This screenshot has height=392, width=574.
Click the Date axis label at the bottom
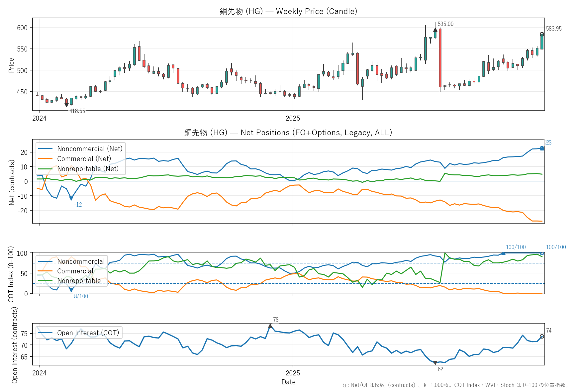coord(288,382)
